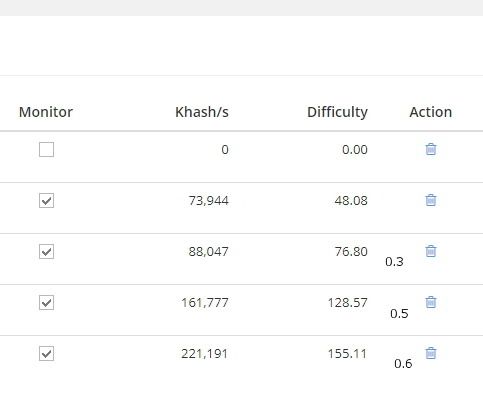Uncheck monitor for 221,191 Khash/s worker

(x=46, y=353)
